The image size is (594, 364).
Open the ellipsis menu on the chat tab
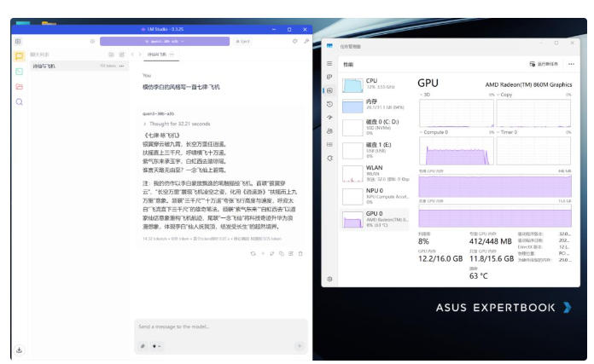[172, 55]
